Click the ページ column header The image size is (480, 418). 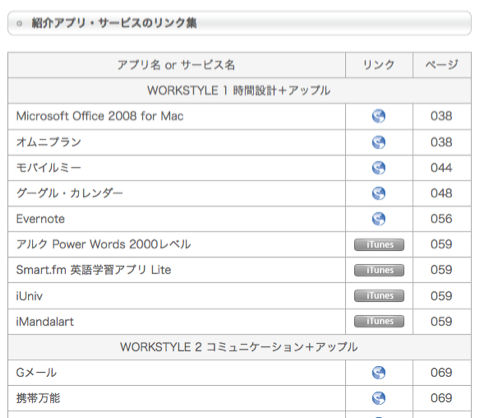pos(442,65)
